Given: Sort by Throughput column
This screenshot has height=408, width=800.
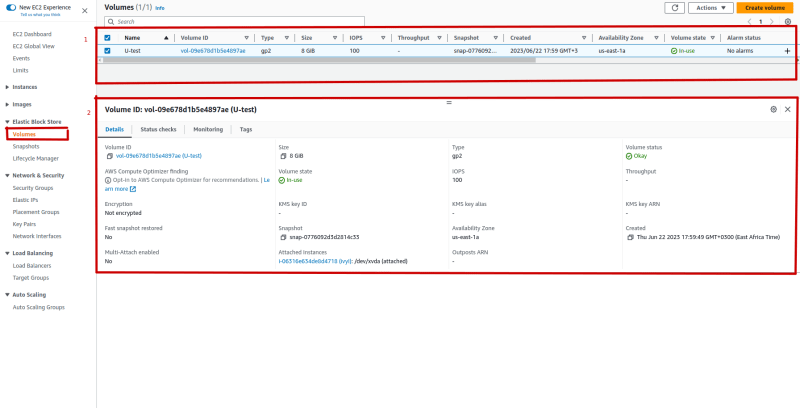Looking at the screenshot, I should (x=439, y=38).
